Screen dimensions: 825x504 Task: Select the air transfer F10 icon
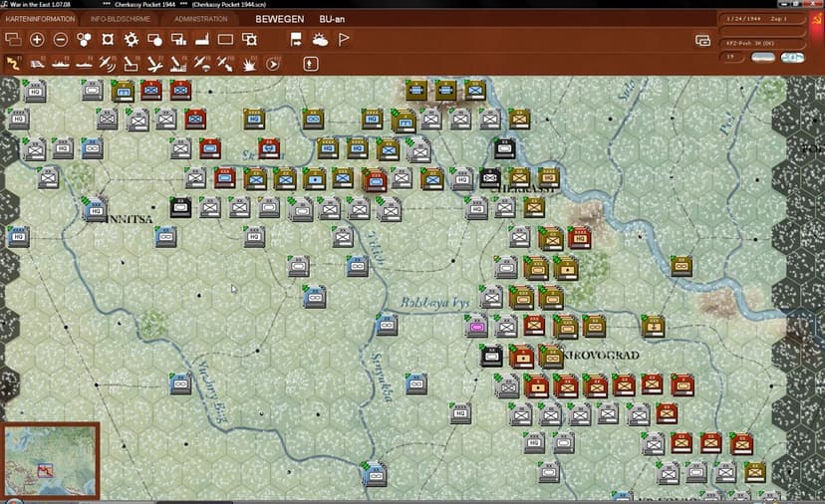(x=225, y=64)
